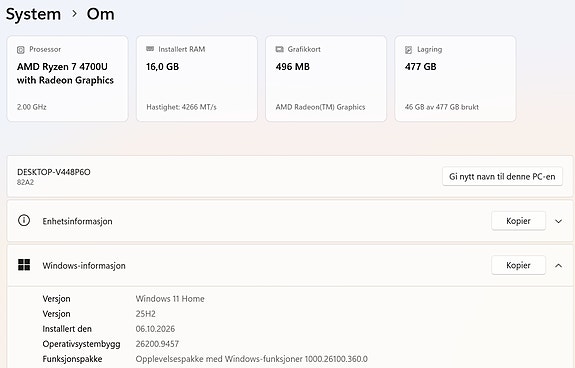Viewport: 575px width, 368px height.
Task: Click the Prosessor chip icon
Action: 21,50
